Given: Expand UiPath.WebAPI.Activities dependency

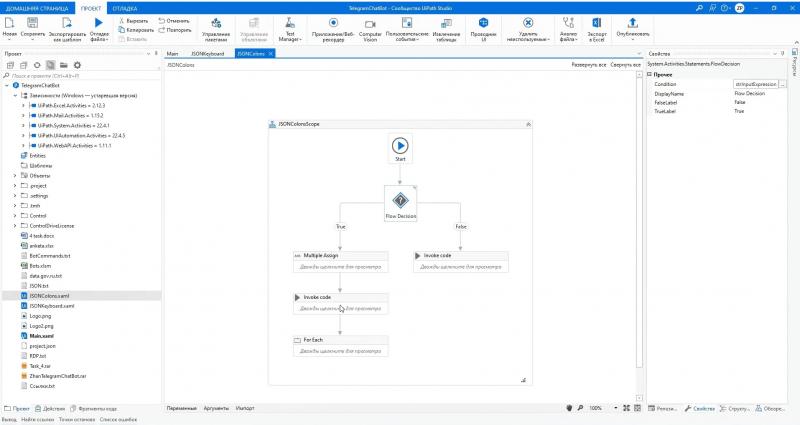Looking at the screenshot, I should click(23, 145).
